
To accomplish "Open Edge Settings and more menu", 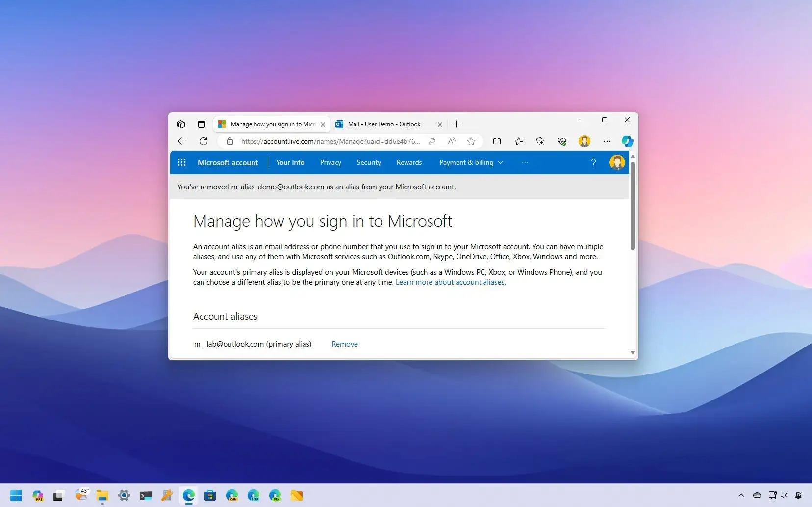I will 607,141.
